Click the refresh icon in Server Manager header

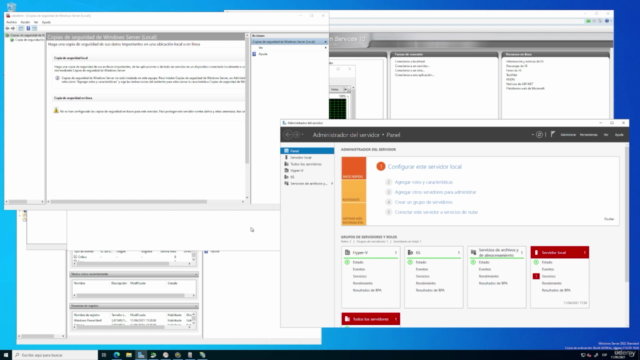(539, 134)
